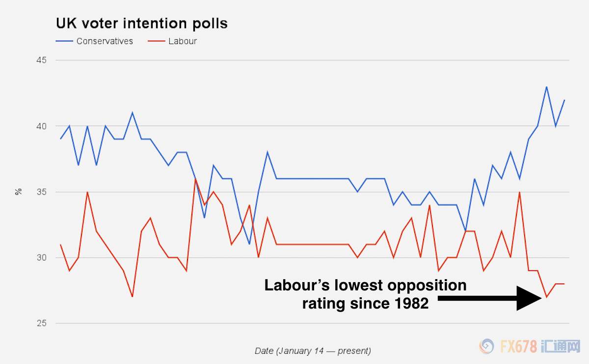Click the 25 label on the y-axis
The image size is (589, 364).
tap(41, 323)
